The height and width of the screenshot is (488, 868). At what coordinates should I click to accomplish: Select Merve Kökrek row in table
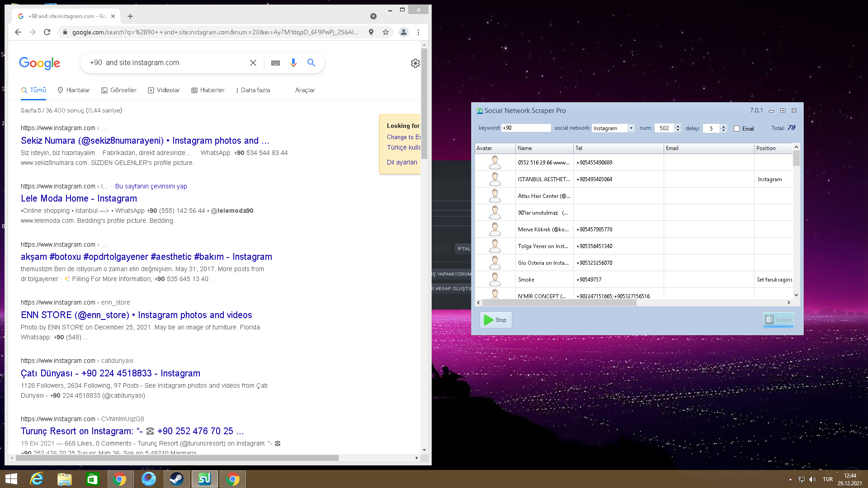[x=634, y=229]
